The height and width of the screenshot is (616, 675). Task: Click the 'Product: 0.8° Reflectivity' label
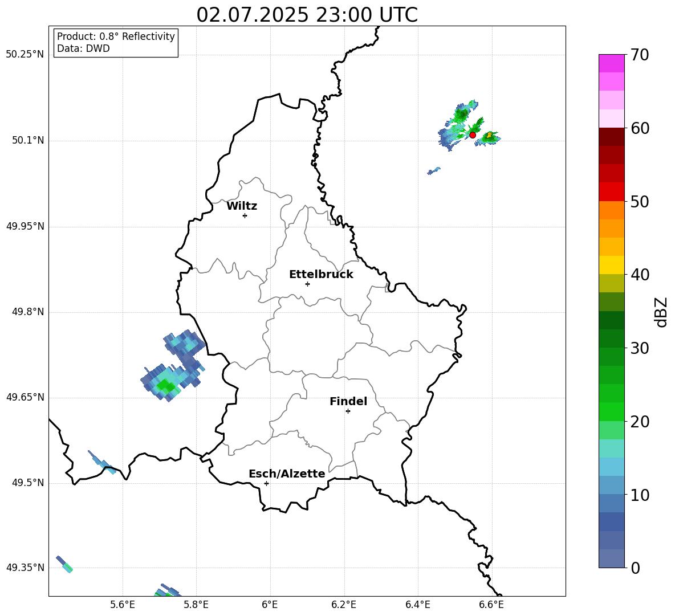116,36
